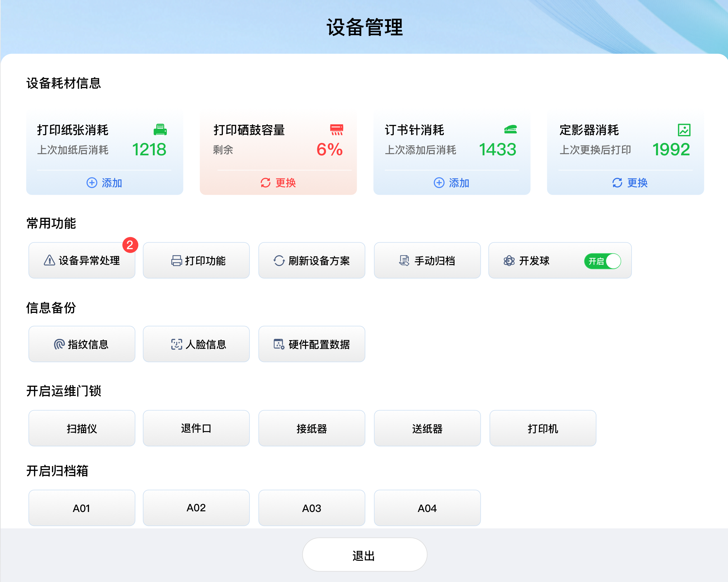Click the green stapler icon
The image size is (728, 582).
(510, 129)
